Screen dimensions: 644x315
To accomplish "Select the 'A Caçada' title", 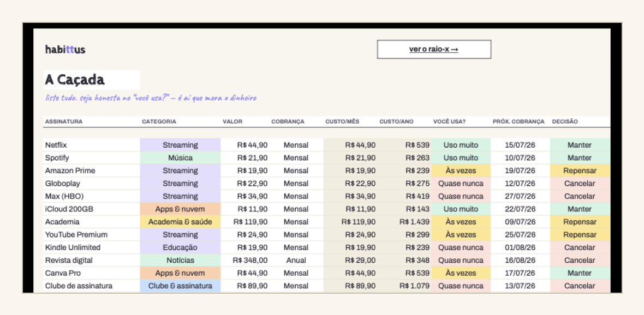I will [75, 80].
